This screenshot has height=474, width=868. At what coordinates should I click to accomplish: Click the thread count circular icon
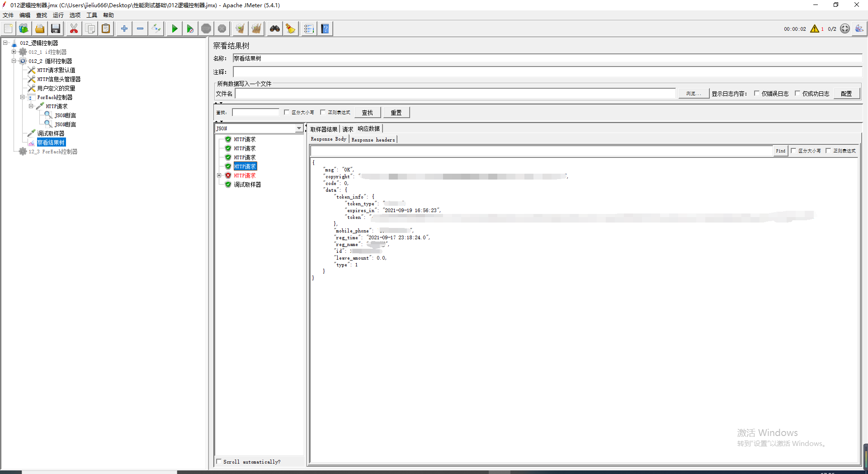845,28
